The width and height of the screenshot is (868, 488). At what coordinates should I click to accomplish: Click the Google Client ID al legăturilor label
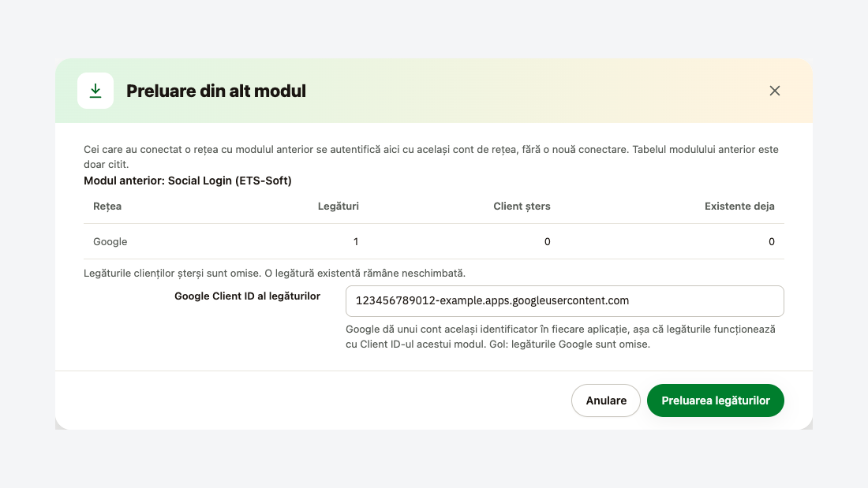tap(248, 296)
